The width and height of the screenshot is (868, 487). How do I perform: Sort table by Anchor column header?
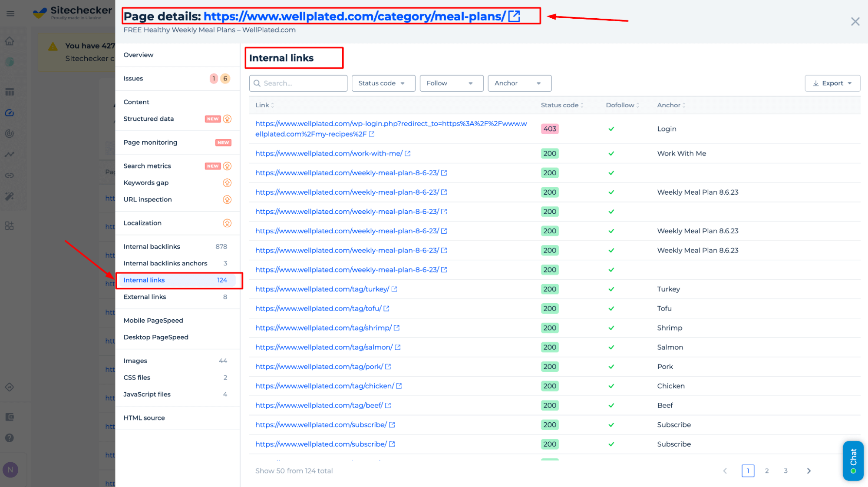(671, 105)
